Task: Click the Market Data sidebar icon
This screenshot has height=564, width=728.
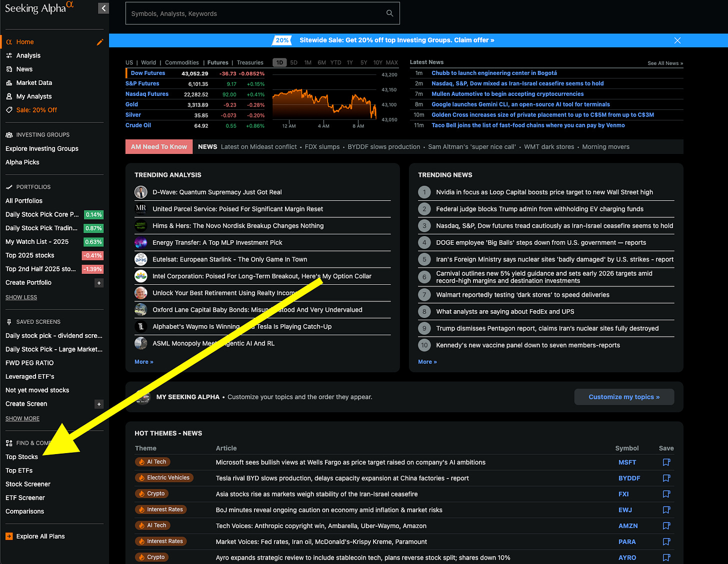Action: pos(9,83)
